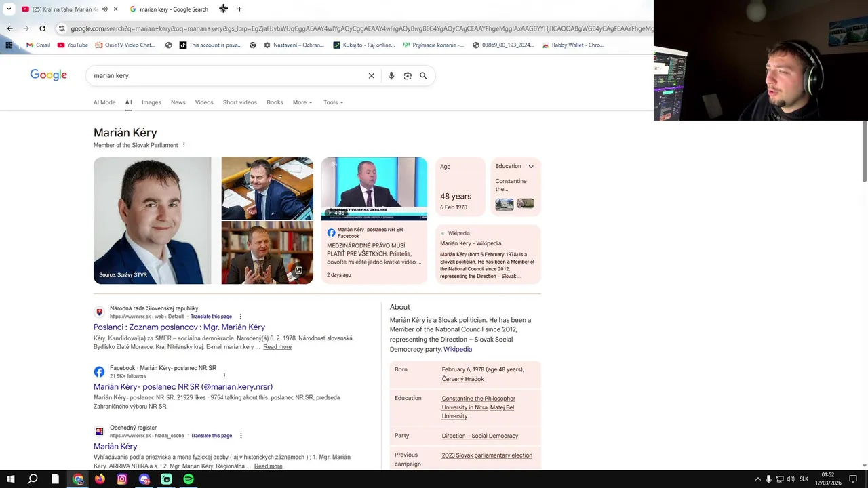868x488 pixels.
Task: Open the bookshelf photo thumbnail
Action: (x=267, y=253)
